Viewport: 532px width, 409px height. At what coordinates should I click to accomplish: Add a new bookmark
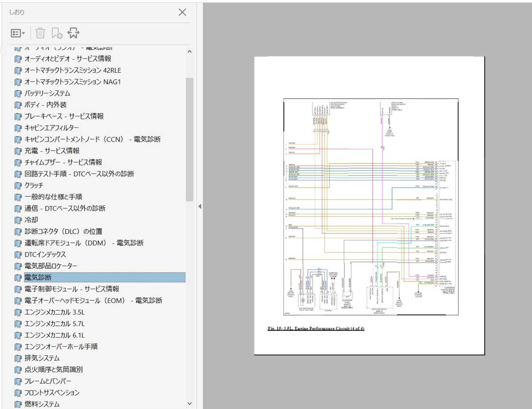tap(57, 33)
